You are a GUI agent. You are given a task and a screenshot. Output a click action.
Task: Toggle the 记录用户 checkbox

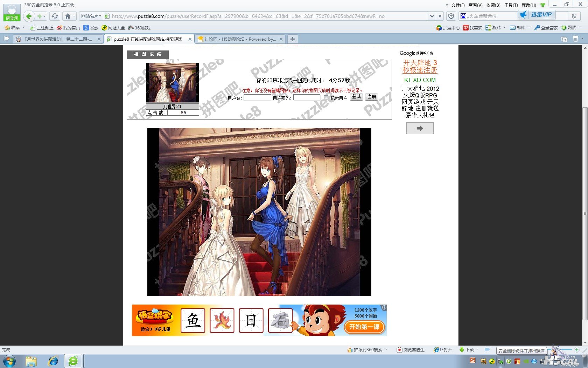[326, 98]
